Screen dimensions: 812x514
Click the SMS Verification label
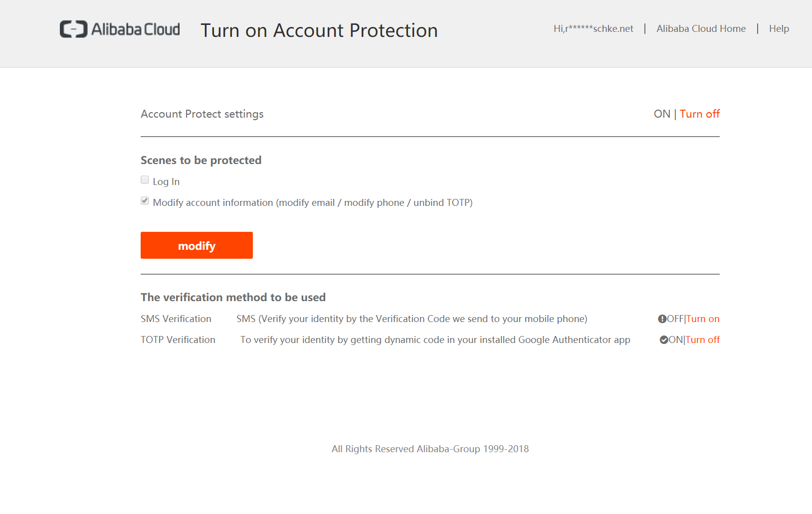coord(176,319)
